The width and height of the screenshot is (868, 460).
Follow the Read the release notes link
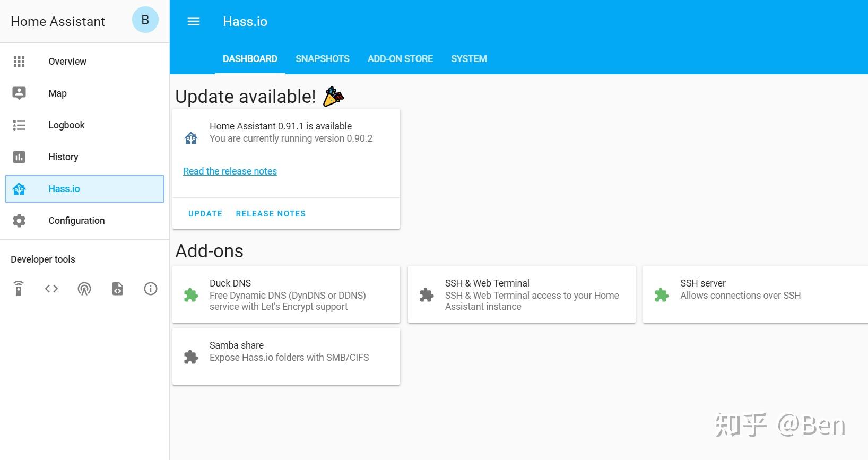[230, 171]
